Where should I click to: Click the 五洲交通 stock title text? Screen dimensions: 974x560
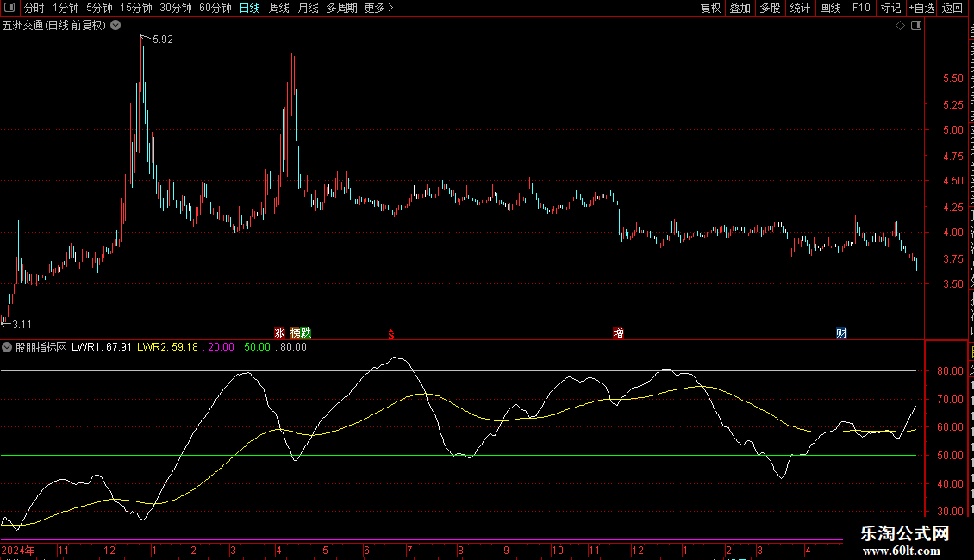point(22,26)
